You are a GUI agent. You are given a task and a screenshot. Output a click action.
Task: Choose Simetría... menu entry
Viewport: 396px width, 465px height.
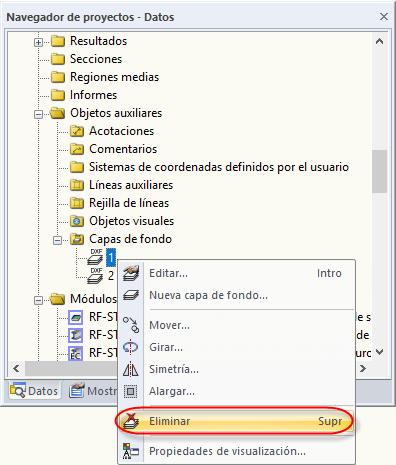(x=236, y=369)
